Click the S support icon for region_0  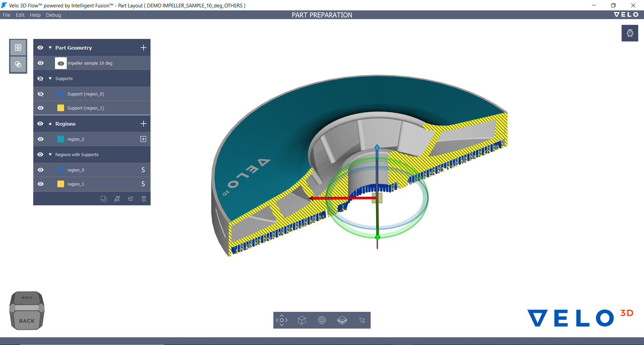tap(143, 170)
